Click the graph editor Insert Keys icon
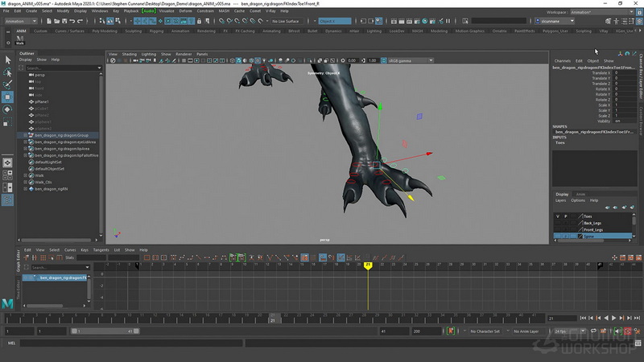This screenshot has height=362, width=644. tap(35, 257)
